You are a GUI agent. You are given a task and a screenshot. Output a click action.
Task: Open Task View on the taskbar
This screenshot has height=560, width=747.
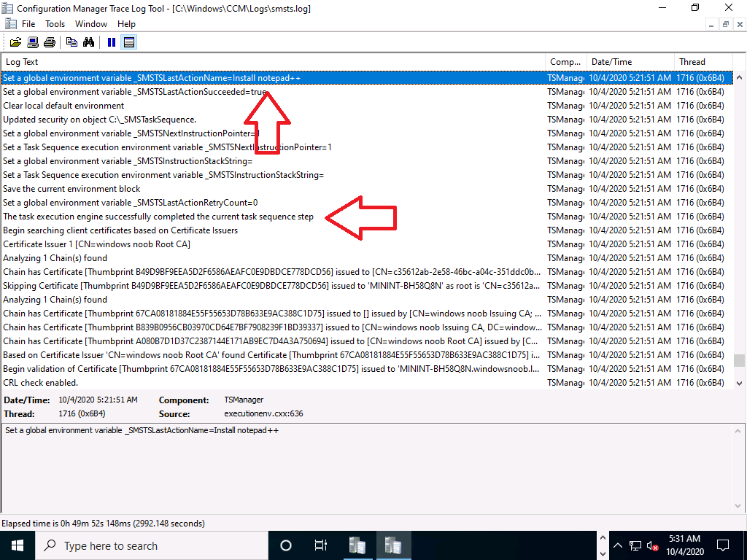(321, 545)
